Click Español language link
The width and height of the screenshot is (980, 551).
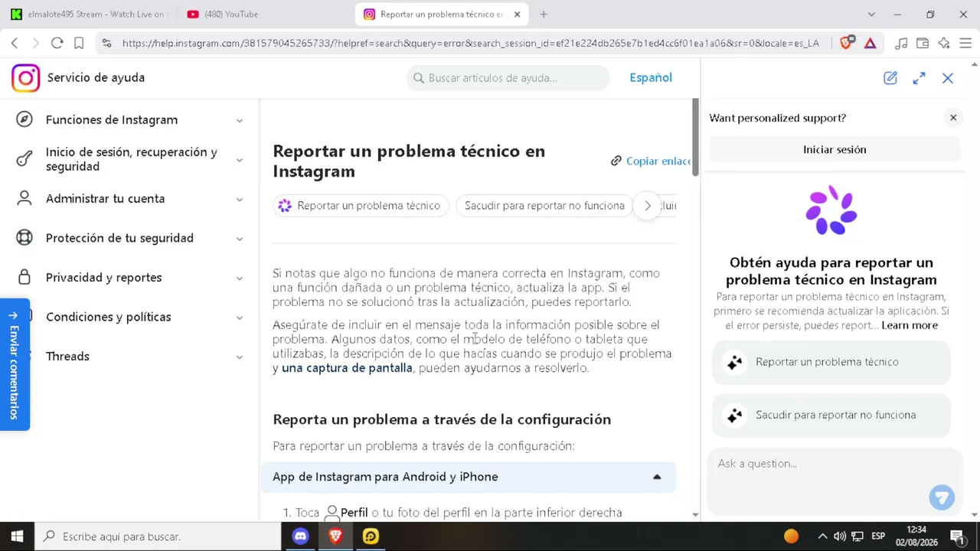[x=651, y=78]
